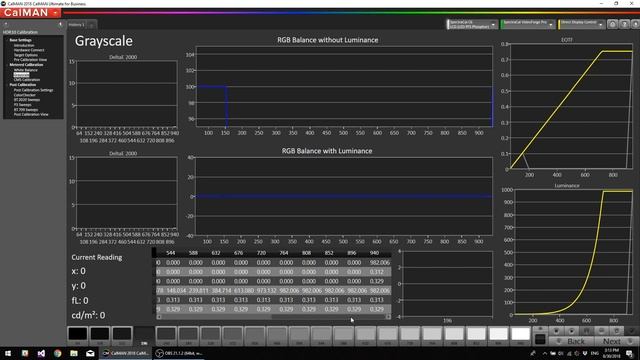Open the BT.2020 Sweeps page
Image resolution: width=640 pixels, height=360 pixels.
27,100
